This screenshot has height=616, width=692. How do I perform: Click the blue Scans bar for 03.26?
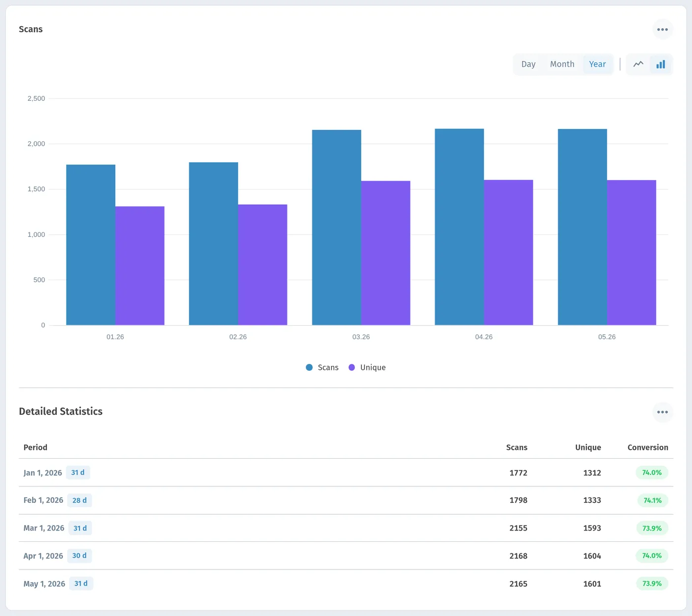click(337, 227)
